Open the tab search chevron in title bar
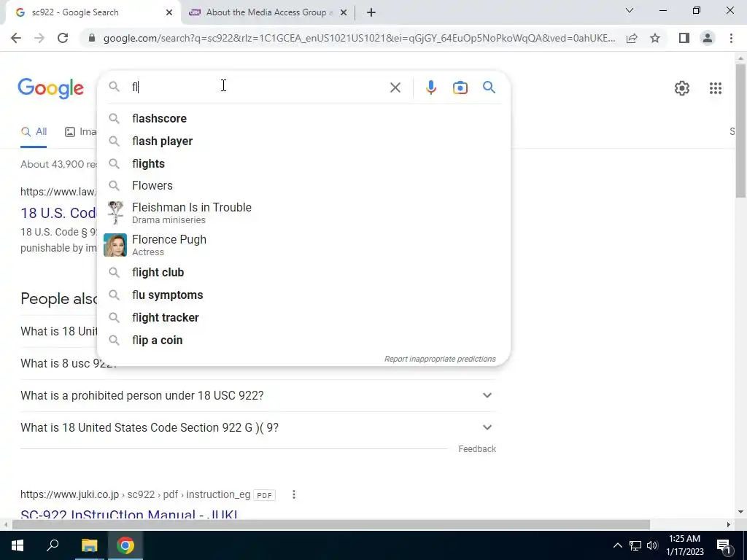 point(630,10)
